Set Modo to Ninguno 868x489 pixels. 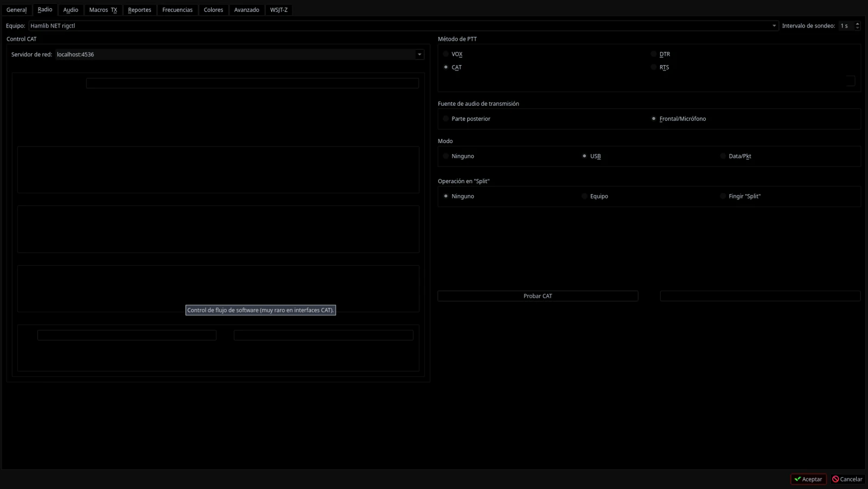(x=458, y=156)
